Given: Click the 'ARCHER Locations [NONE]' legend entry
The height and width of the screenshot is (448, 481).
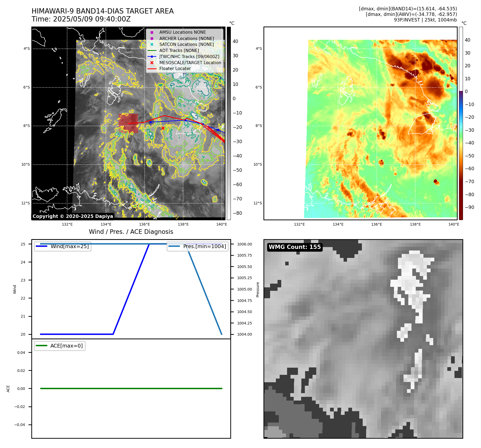Looking at the screenshot, I should [187, 38].
